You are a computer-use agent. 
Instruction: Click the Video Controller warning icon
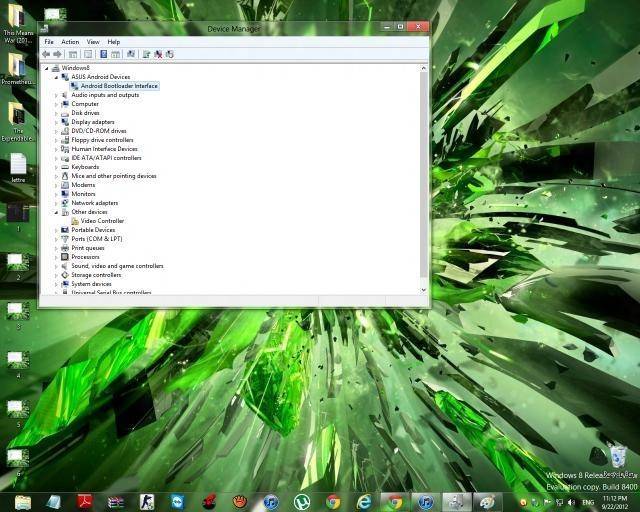tap(75, 221)
